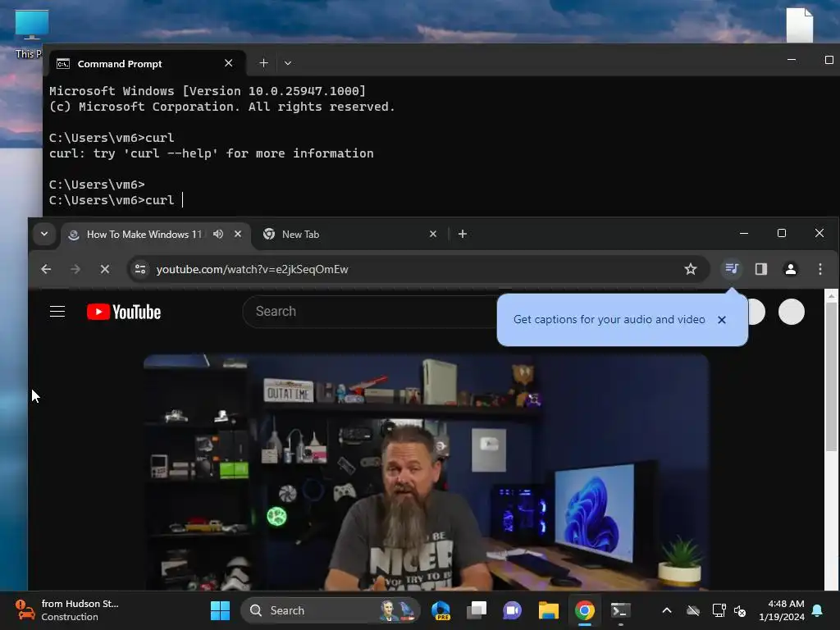Viewport: 840px width, 630px height.
Task: Open Copilot preview icon in taskbar
Action: point(441,610)
